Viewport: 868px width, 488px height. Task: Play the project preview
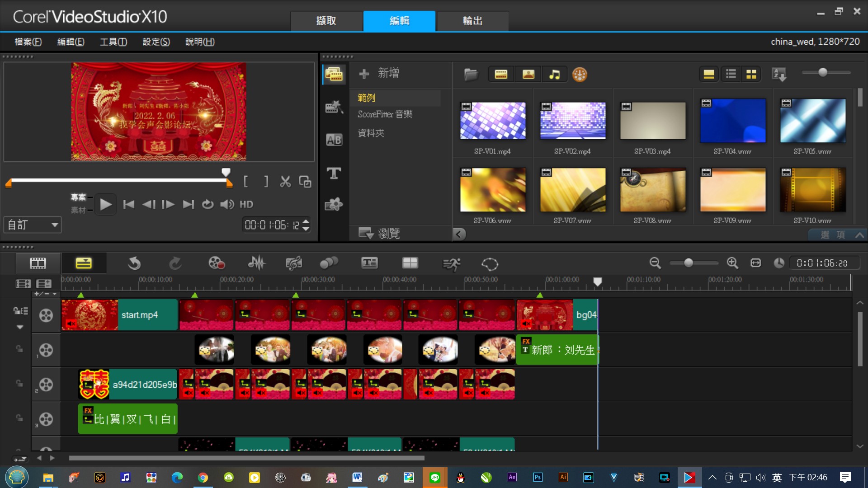point(105,205)
